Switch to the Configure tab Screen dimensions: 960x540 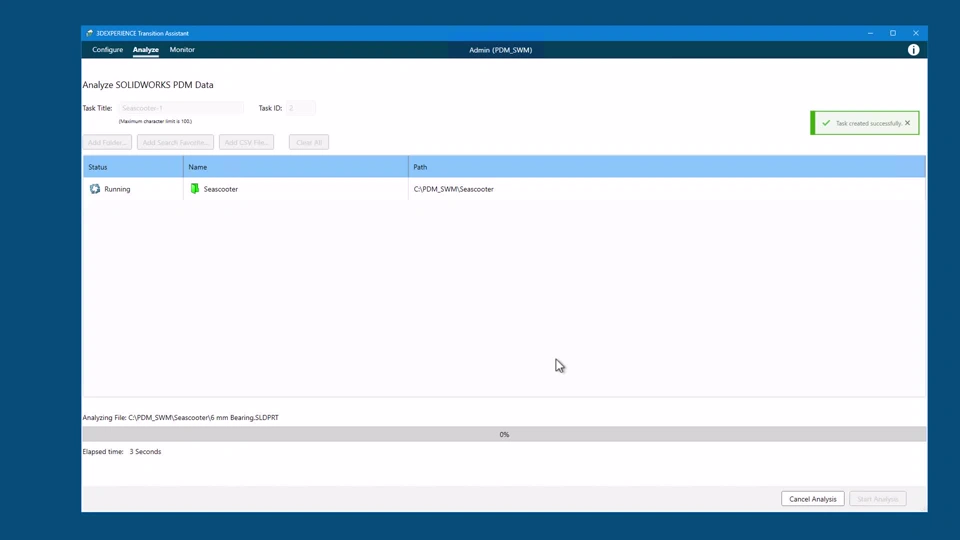point(107,50)
